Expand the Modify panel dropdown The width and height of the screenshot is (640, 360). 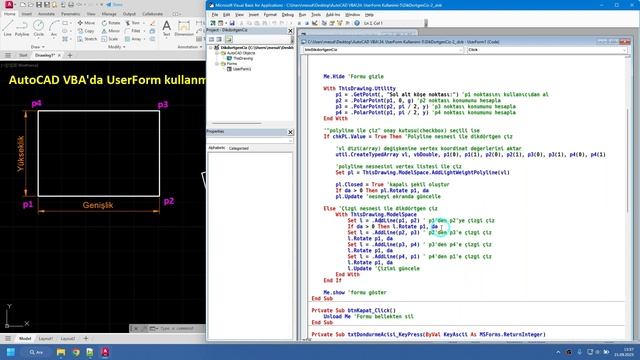[116, 47]
